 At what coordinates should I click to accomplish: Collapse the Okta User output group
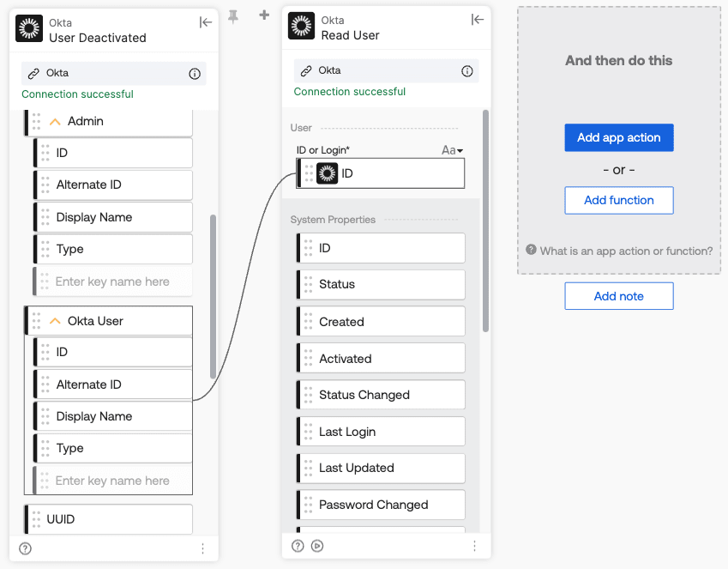[x=56, y=321]
